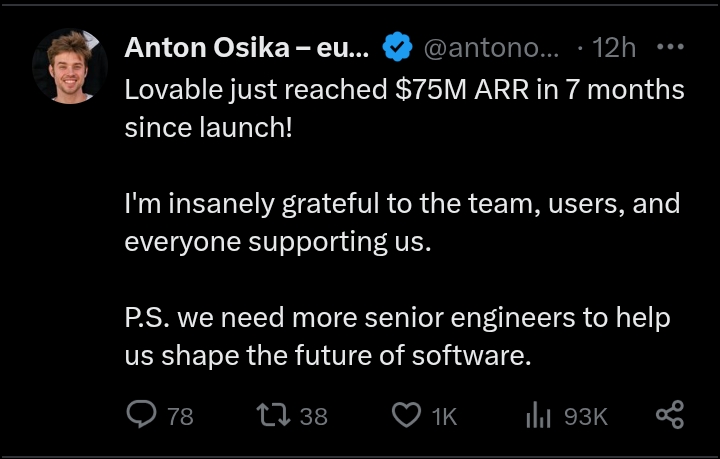Click the reply speech bubble icon
Image resolution: width=720 pixels, height=459 pixels.
point(142,415)
